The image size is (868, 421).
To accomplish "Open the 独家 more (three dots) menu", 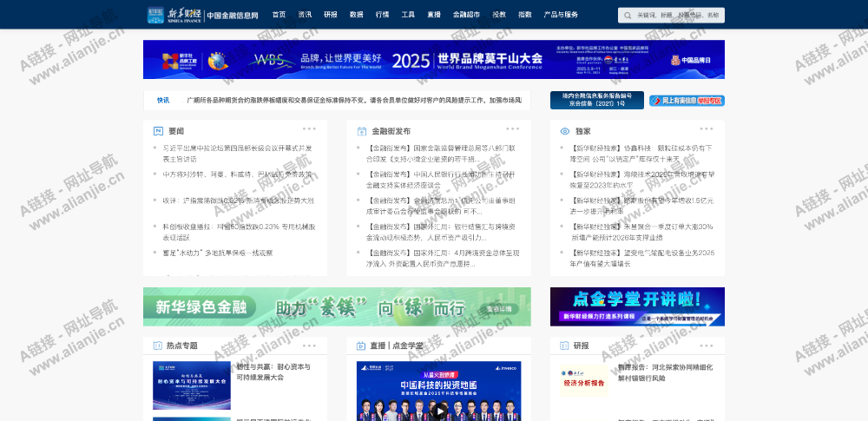I will (x=707, y=129).
